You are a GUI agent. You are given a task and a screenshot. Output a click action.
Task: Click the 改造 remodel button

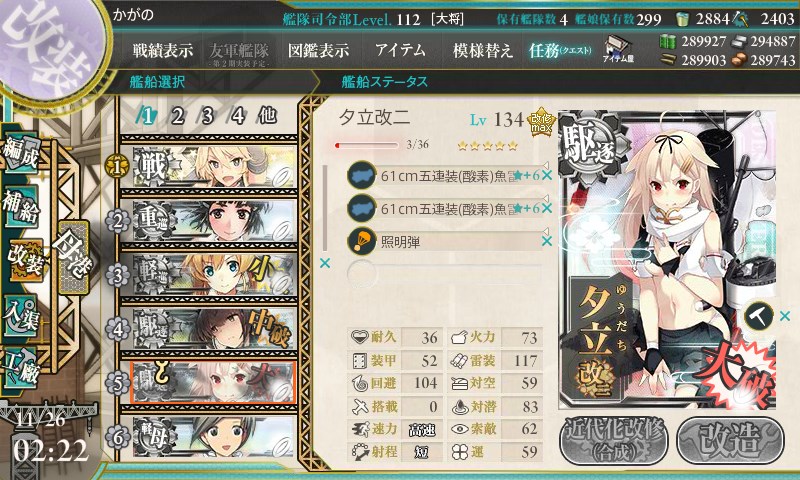tap(730, 439)
